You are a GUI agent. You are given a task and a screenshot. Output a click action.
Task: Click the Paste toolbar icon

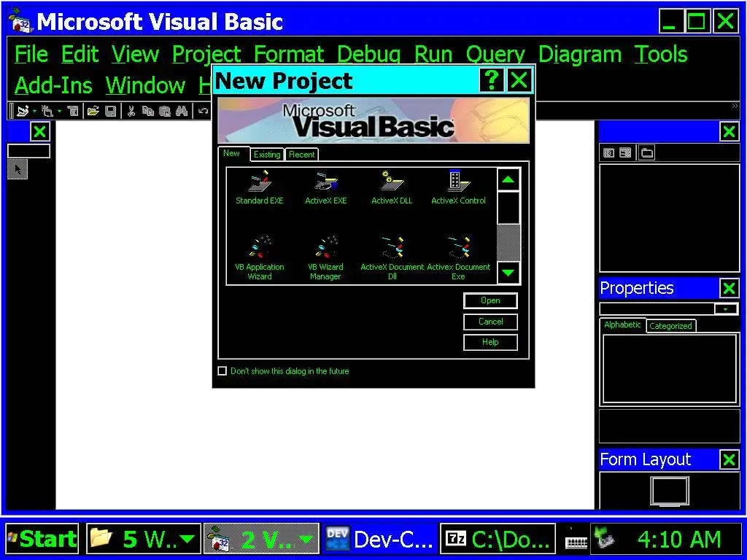[165, 112]
